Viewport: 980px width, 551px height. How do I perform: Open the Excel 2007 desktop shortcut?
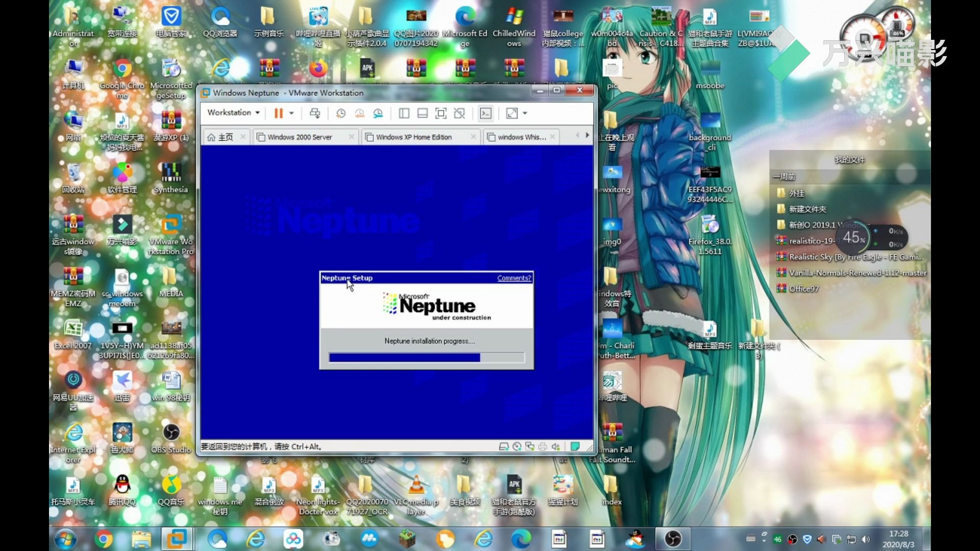73,334
